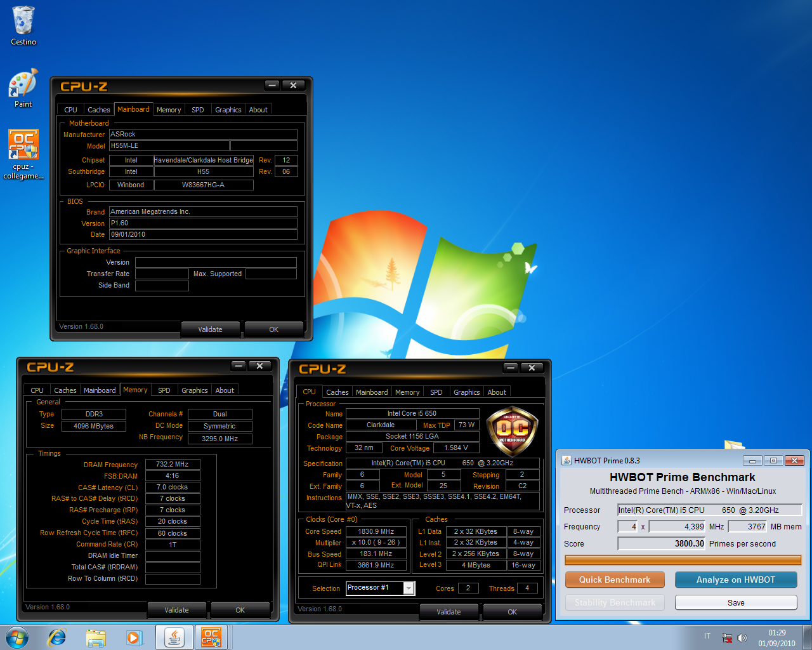The height and width of the screenshot is (650, 812).
Task: Open About tab in Mainboard CPU-Z window
Action: [x=258, y=110]
